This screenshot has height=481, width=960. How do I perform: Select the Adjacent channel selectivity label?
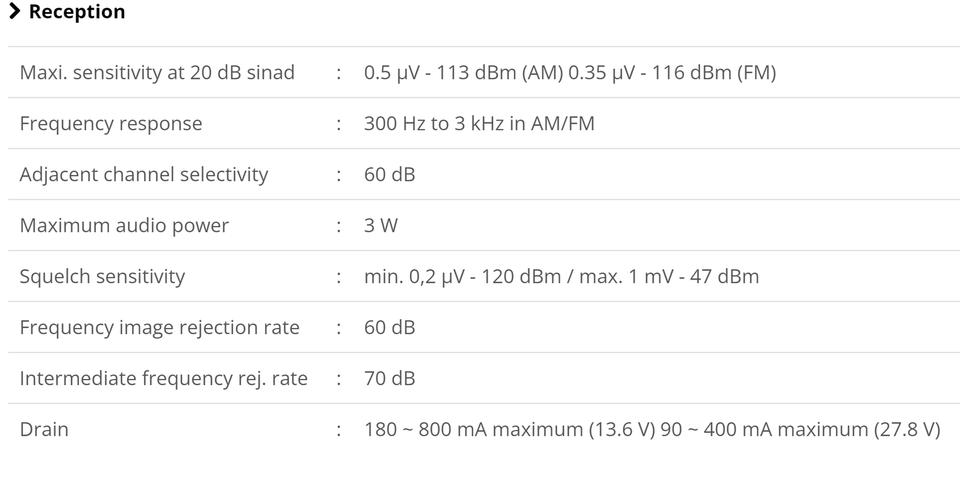pyautogui.click(x=144, y=175)
